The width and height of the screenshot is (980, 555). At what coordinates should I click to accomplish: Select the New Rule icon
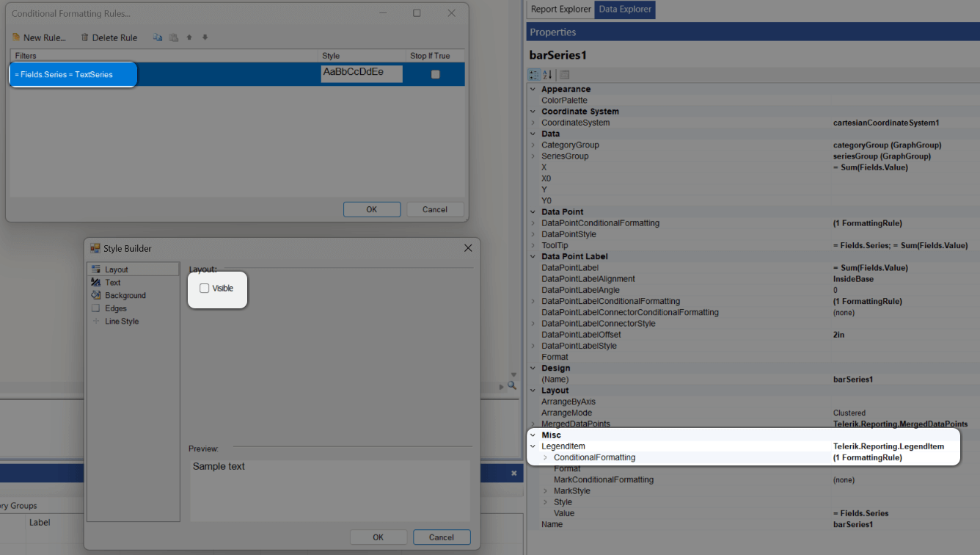point(16,37)
